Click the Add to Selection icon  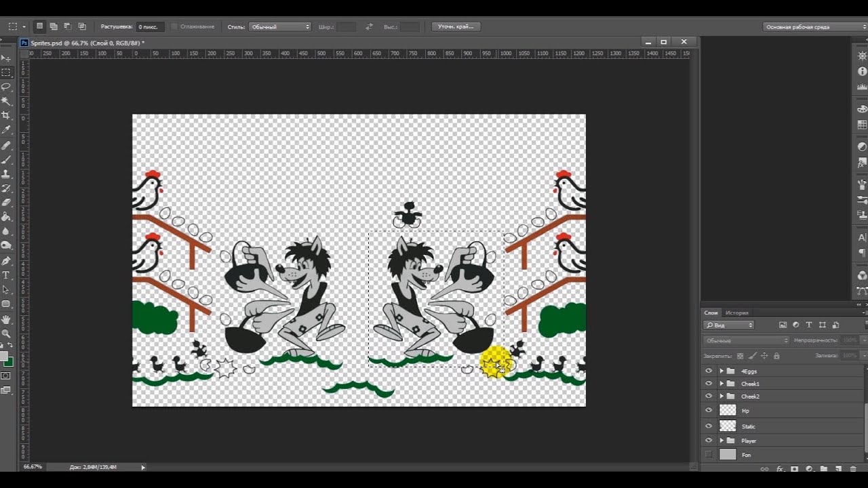pos(54,26)
